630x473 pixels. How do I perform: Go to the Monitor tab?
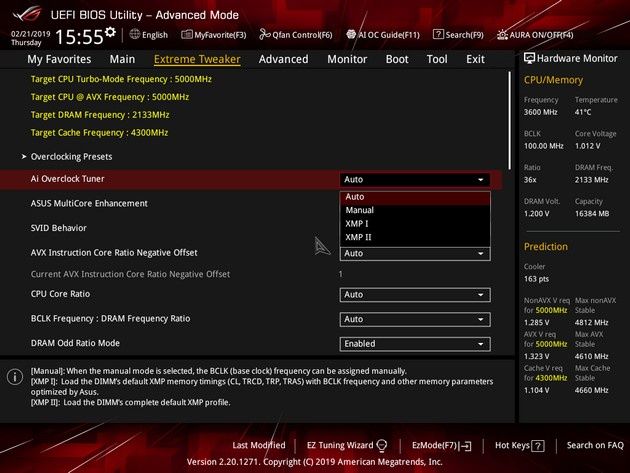point(347,59)
